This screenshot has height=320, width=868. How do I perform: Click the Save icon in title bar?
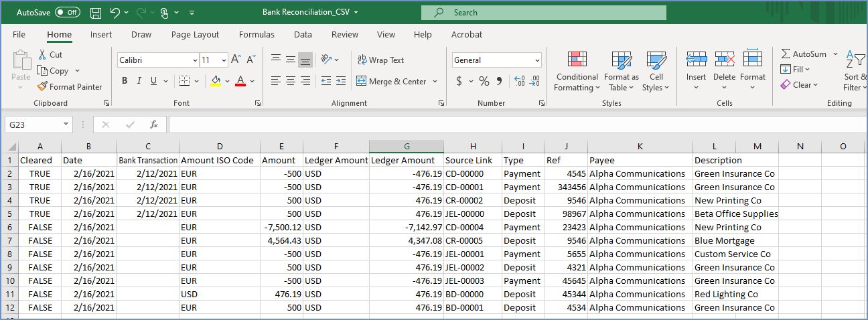point(95,13)
